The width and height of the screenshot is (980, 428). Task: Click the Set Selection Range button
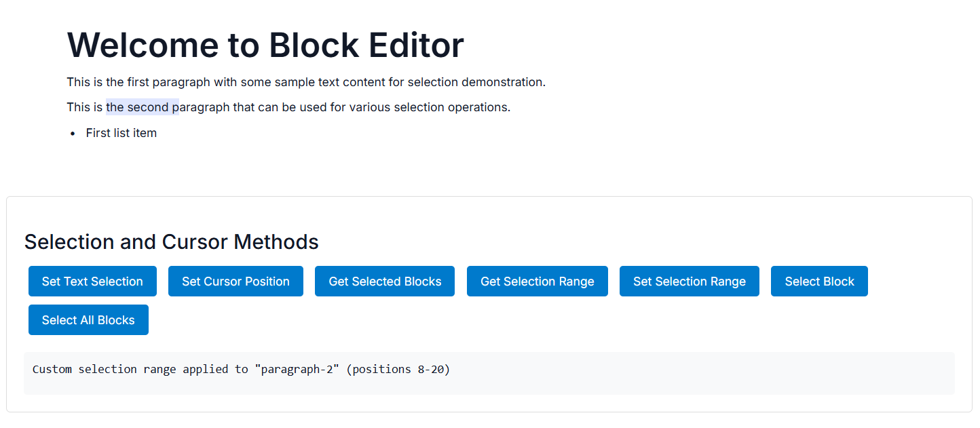(689, 281)
